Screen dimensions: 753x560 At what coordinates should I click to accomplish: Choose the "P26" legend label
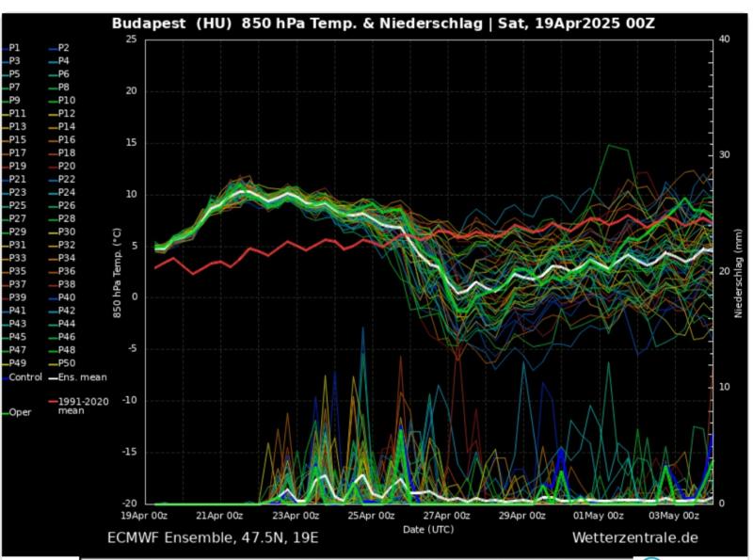pyautogui.click(x=62, y=205)
